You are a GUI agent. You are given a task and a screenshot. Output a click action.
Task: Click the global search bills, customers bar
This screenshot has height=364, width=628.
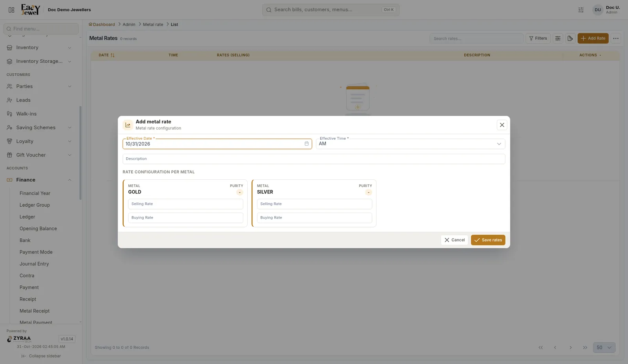[x=330, y=10]
